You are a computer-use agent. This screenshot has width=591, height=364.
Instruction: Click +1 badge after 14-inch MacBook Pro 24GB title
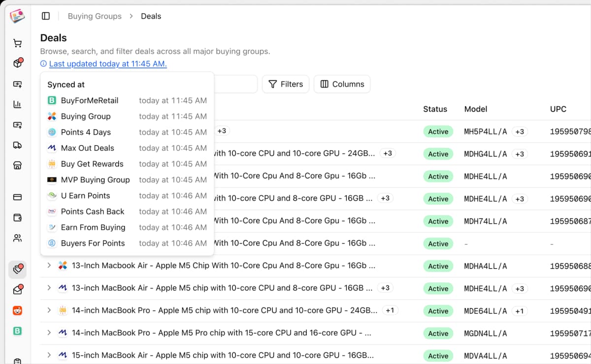(x=390, y=310)
